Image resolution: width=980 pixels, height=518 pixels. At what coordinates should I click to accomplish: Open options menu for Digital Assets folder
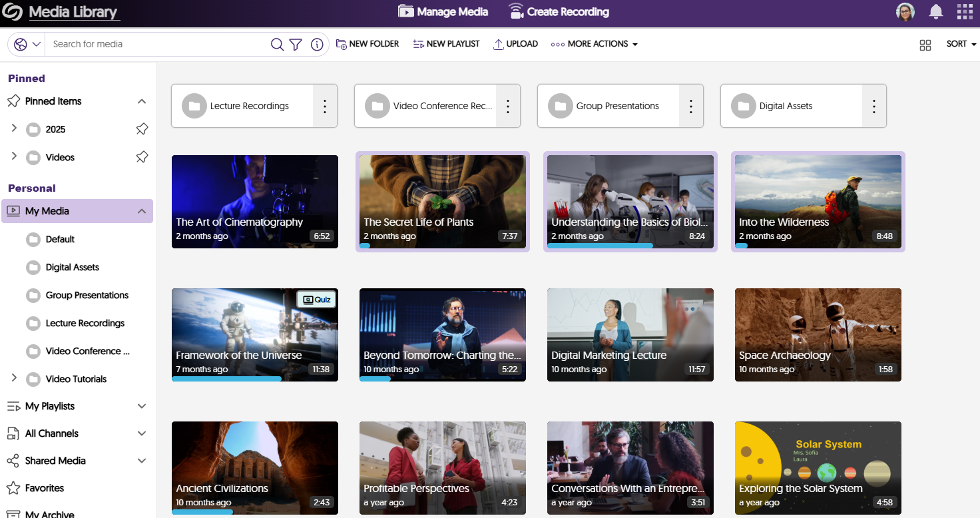point(874,106)
